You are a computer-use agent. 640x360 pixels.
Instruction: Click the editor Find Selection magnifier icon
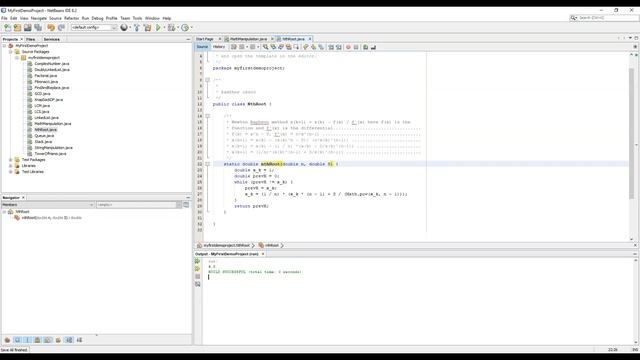click(x=265, y=47)
